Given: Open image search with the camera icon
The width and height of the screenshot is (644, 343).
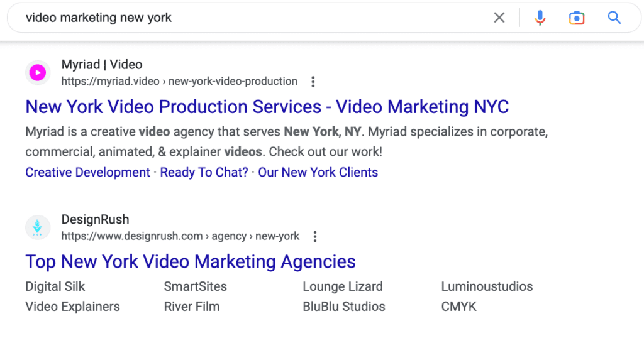Looking at the screenshot, I should [577, 18].
